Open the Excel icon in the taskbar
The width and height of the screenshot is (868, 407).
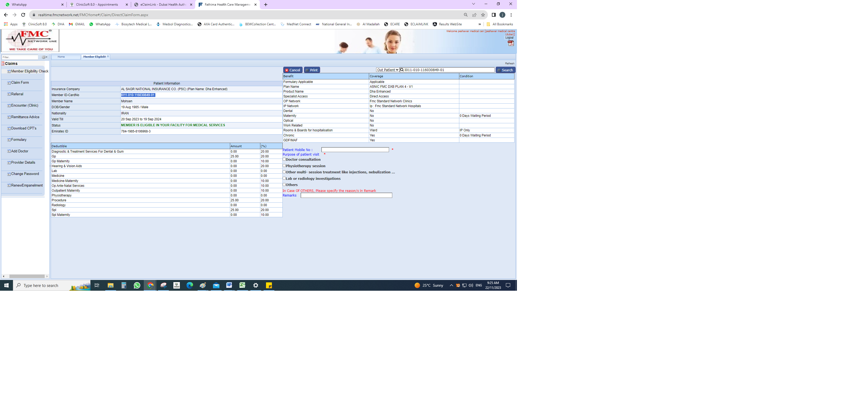[x=242, y=285]
